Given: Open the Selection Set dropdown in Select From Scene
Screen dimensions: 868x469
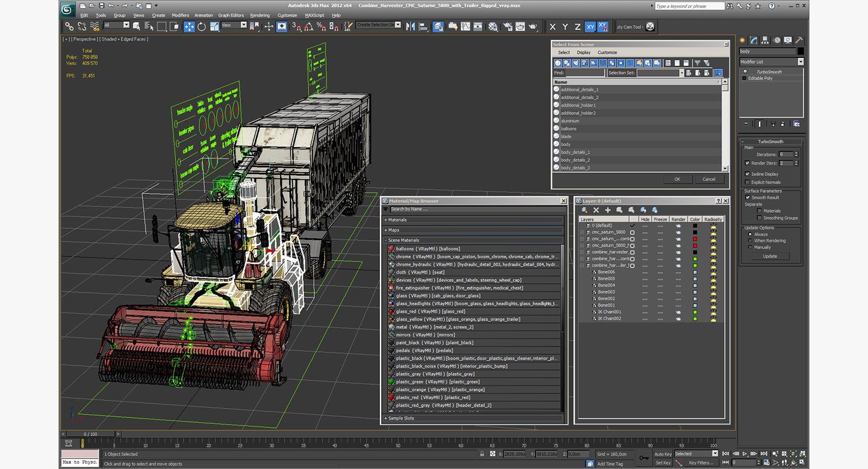Looking at the screenshot, I should click(660, 73).
